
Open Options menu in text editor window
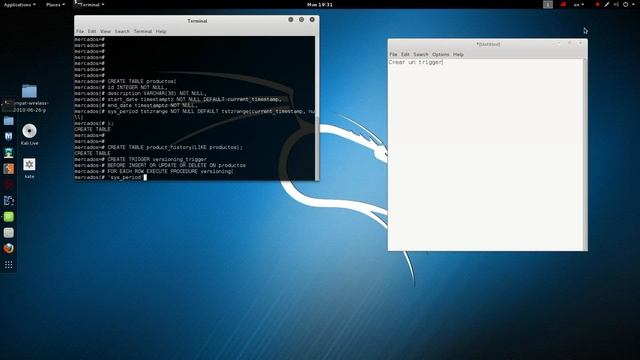pos(440,54)
